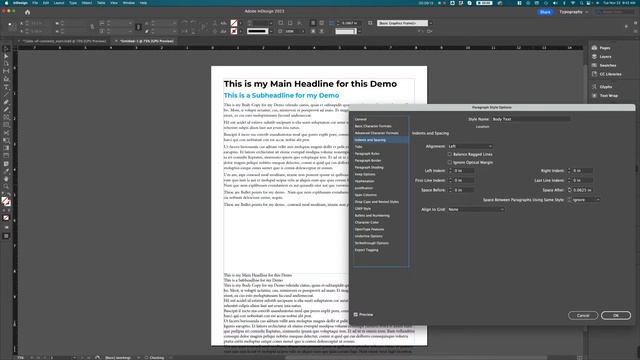Open the File menu
The width and height of the screenshot is (640, 360).
pyautogui.click(x=35, y=3)
